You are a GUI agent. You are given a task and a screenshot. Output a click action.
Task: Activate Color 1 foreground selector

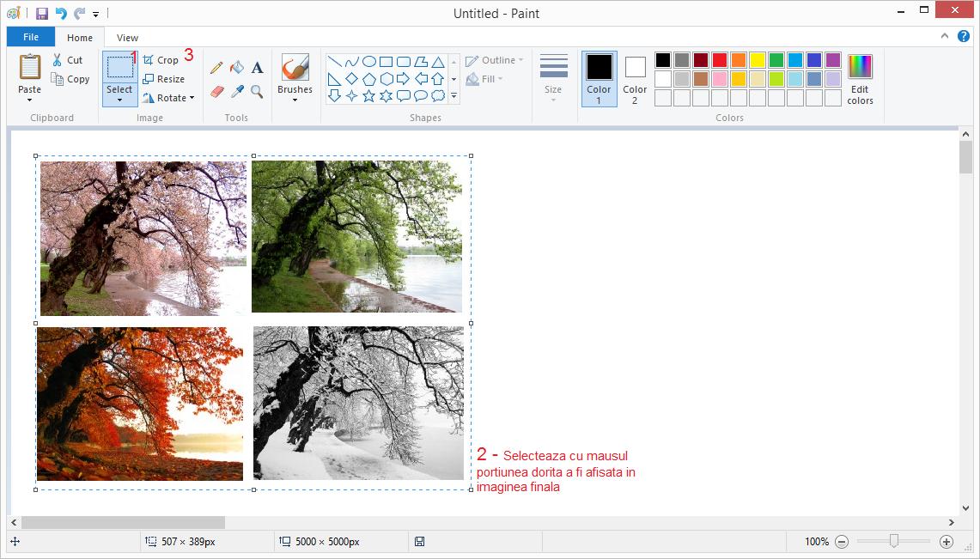(x=599, y=79)
